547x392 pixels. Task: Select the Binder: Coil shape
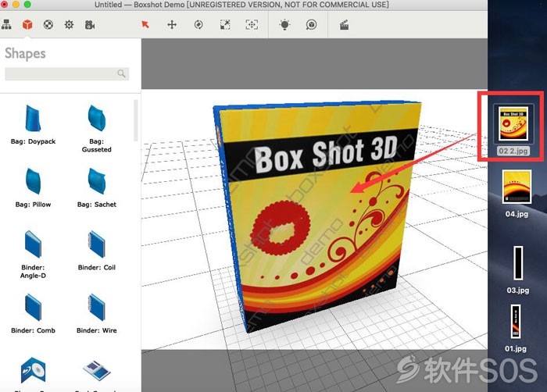point(97,251)
